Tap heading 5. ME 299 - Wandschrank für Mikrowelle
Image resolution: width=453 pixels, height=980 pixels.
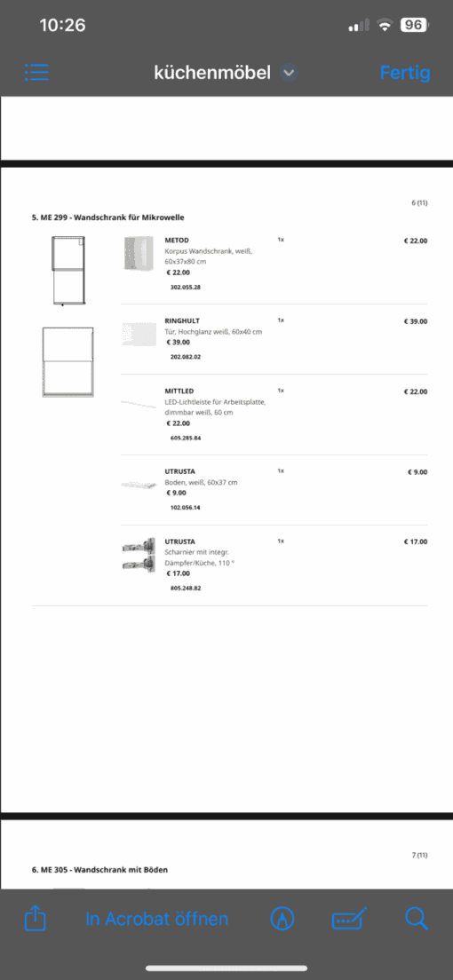107,217
